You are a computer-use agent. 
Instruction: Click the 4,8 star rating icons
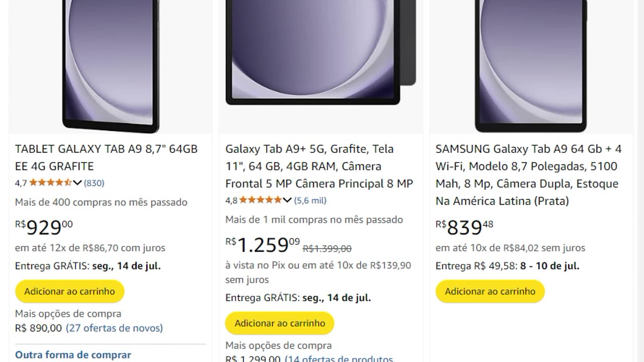pos(260,200)
